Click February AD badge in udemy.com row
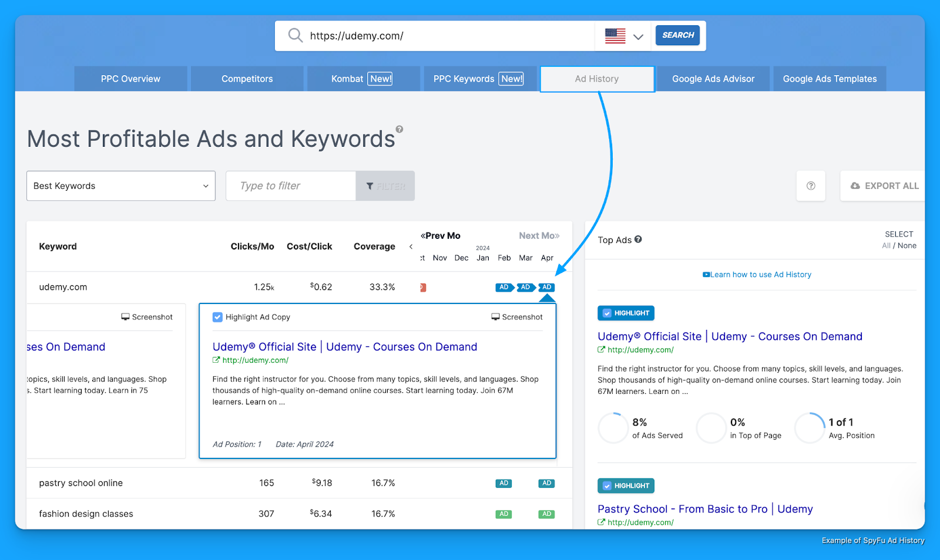 click(x=503, y=287)
